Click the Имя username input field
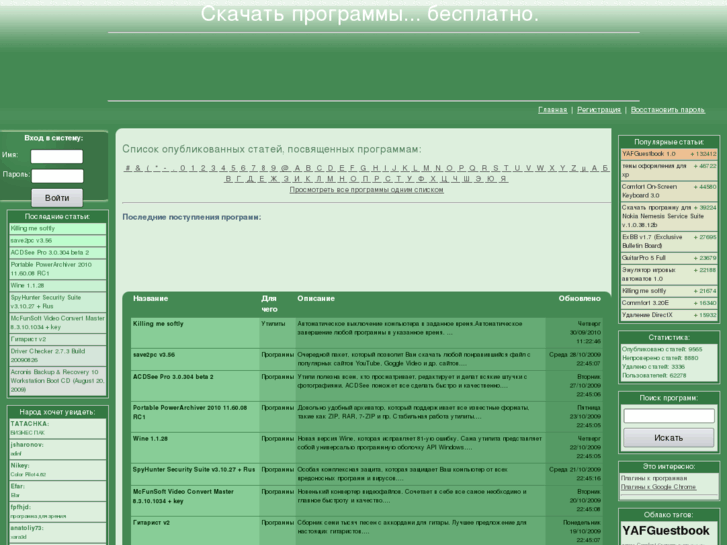This screenshot has height=545, width=727. [57, 156]
